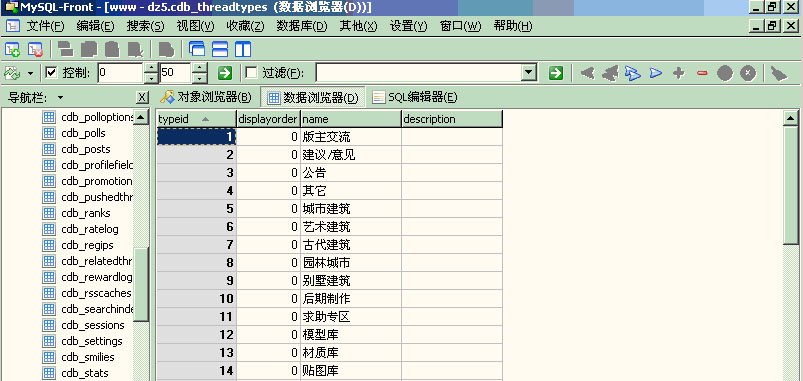This screenshot has width=803, height=381.
Task: Open the 导航栏 dropdown arrow
Action: 60,97
